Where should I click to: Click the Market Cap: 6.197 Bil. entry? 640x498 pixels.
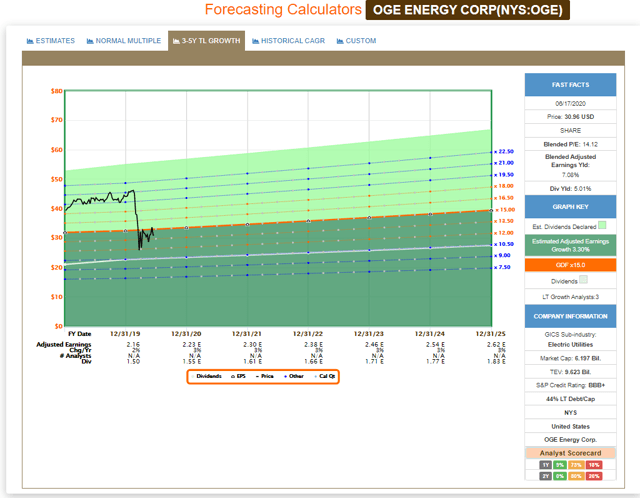[x=570, y=358]
